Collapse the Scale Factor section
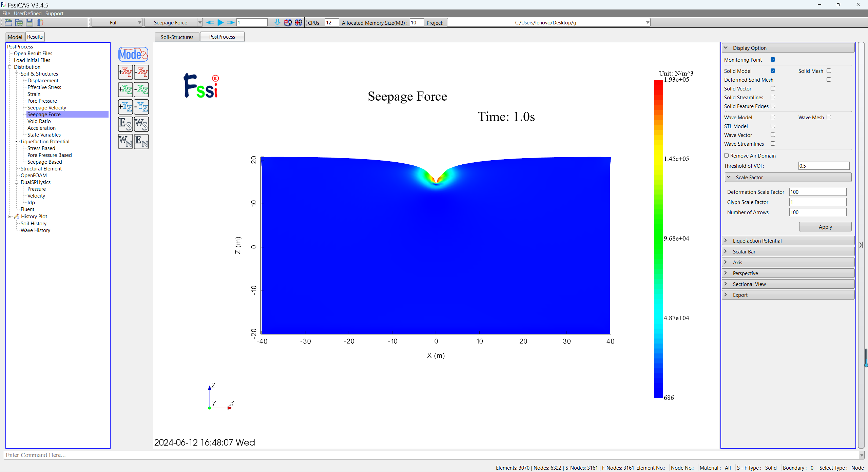This screenshot has width=868, height=472. tap(788, 177)
